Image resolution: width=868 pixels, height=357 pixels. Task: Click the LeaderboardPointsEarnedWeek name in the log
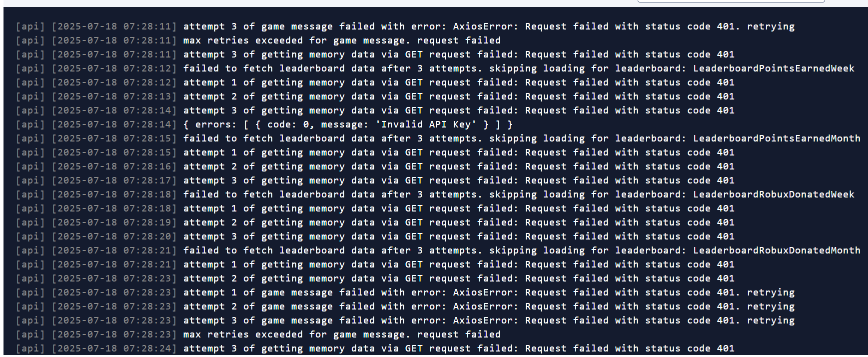(774, 68)
